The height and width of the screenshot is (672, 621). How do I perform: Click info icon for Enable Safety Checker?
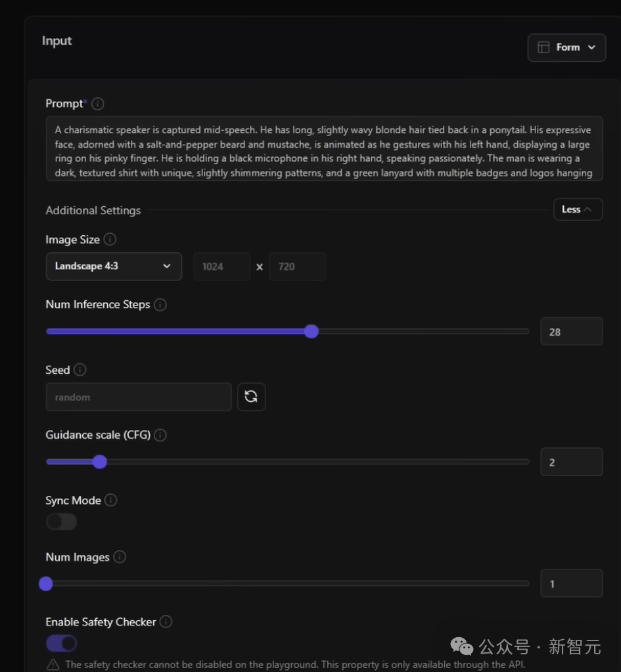166,621
